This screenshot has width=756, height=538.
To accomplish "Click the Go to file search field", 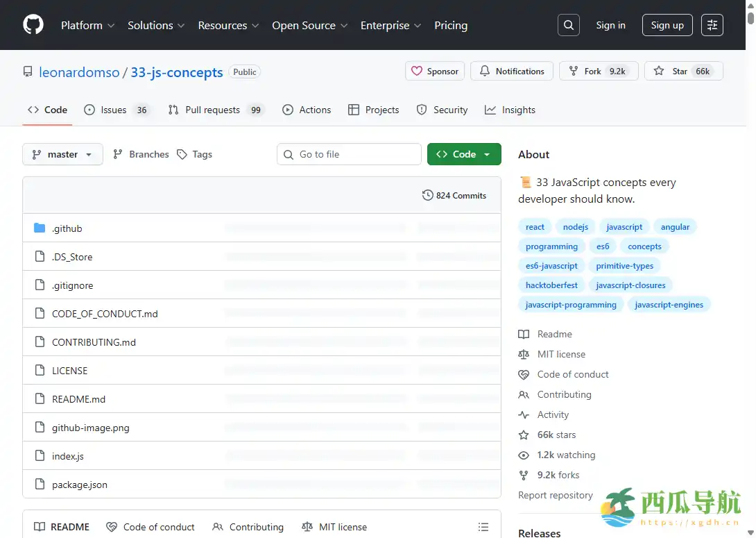I will point(349,154).
